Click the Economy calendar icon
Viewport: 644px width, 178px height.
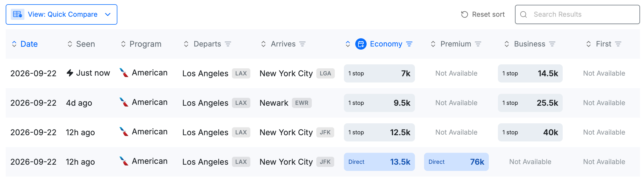tap(361, 44)
